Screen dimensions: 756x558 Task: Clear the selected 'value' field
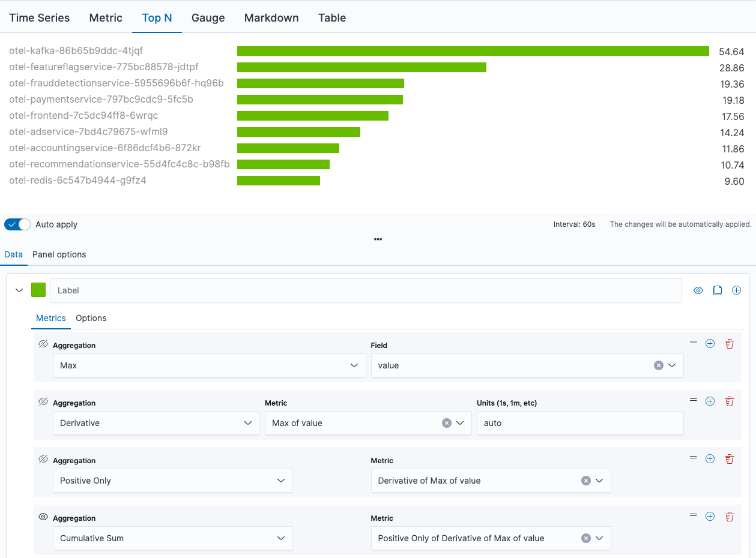pyautogui.click(x=659, y=365)
